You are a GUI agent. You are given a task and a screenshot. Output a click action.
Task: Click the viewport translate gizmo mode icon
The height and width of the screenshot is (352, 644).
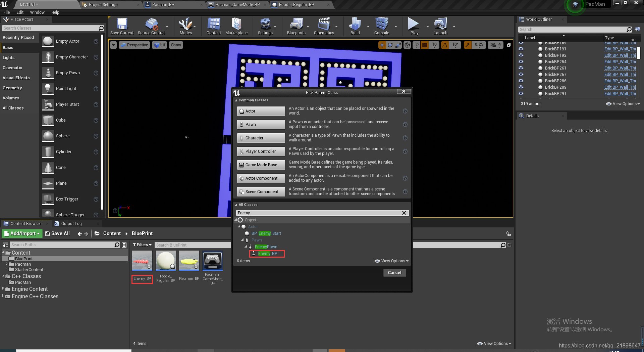pos(382,45)
